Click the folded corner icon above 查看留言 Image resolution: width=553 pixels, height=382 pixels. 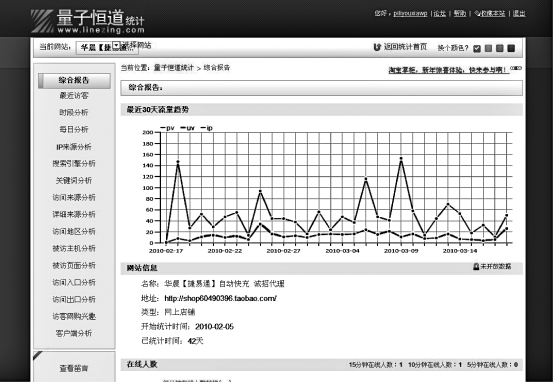(x=37, y=356)
